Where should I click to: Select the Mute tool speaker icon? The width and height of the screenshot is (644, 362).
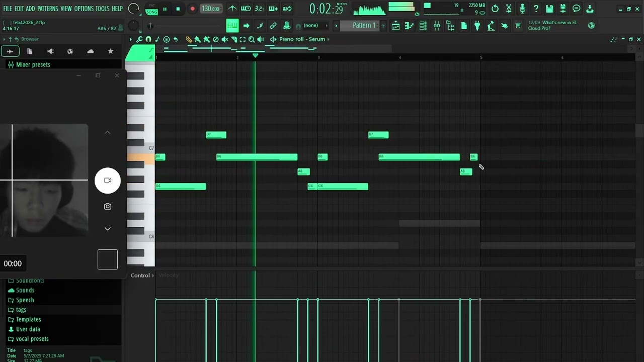point(225,39)
